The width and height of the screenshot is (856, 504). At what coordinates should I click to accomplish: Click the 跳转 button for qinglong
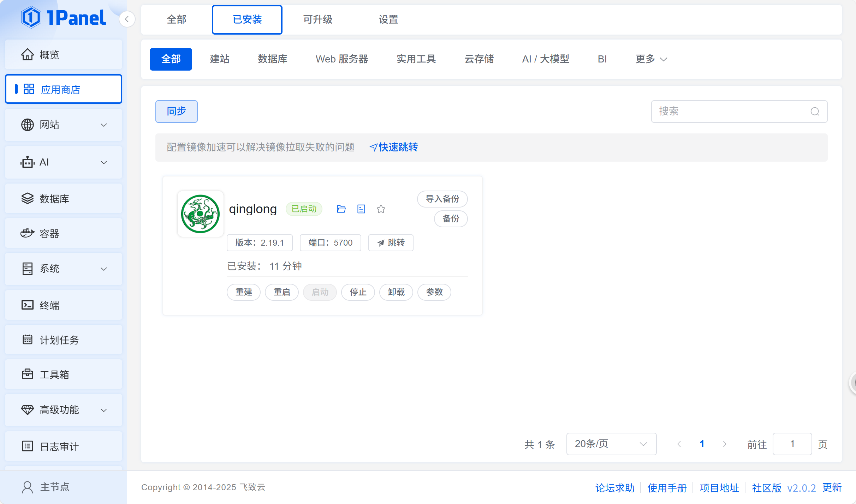coord(391,242)
